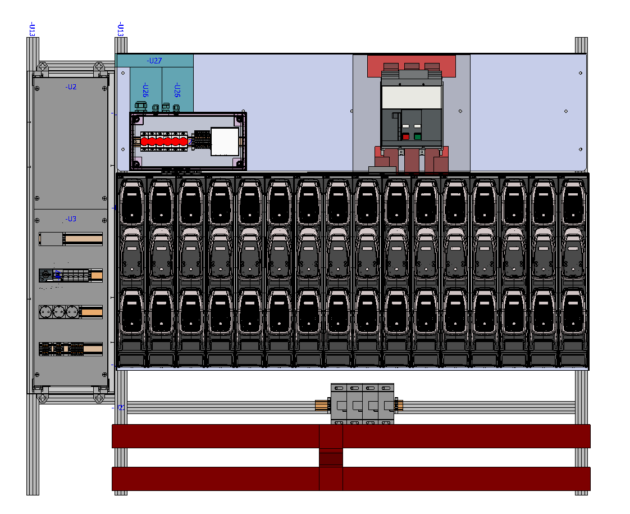630x514 pixels.
Task: Select bottom device in -U3 panel
Action: tap(70, 349)
